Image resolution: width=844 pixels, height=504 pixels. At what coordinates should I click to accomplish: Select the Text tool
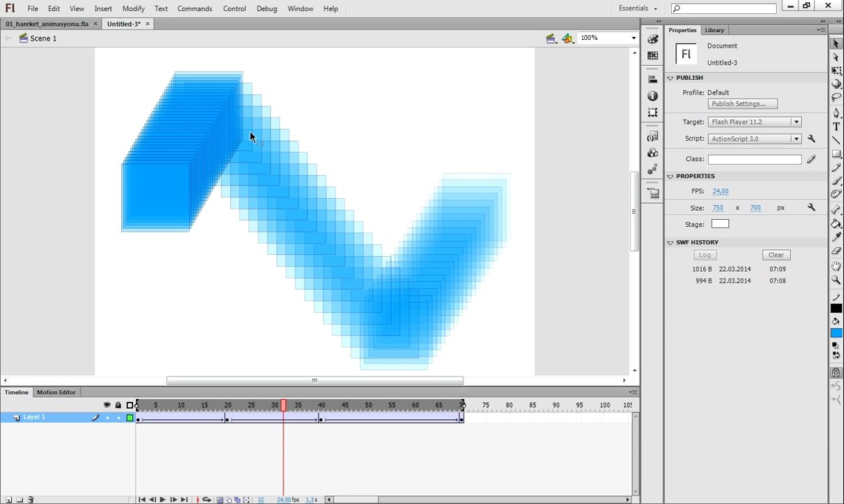(836, 127)
